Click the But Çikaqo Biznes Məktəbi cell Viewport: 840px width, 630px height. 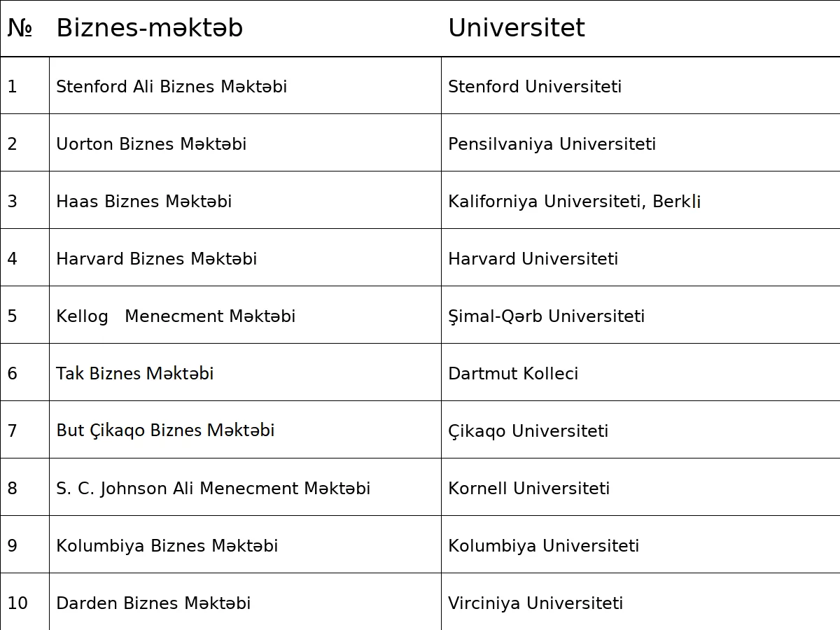click(x=165, y=430)
